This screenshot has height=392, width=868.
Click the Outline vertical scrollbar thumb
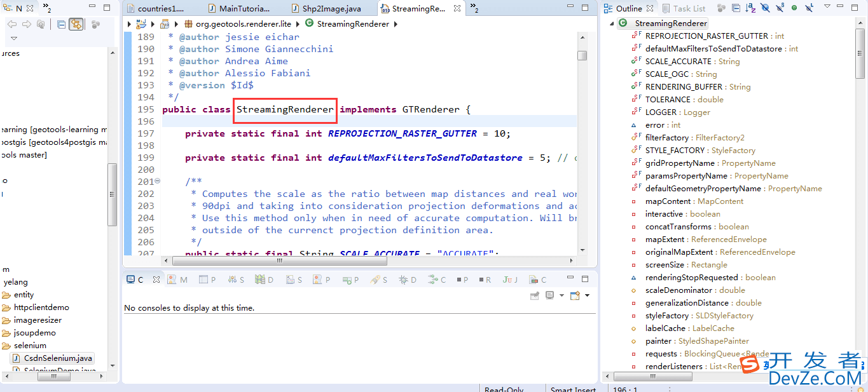click(x=860, y=53)
